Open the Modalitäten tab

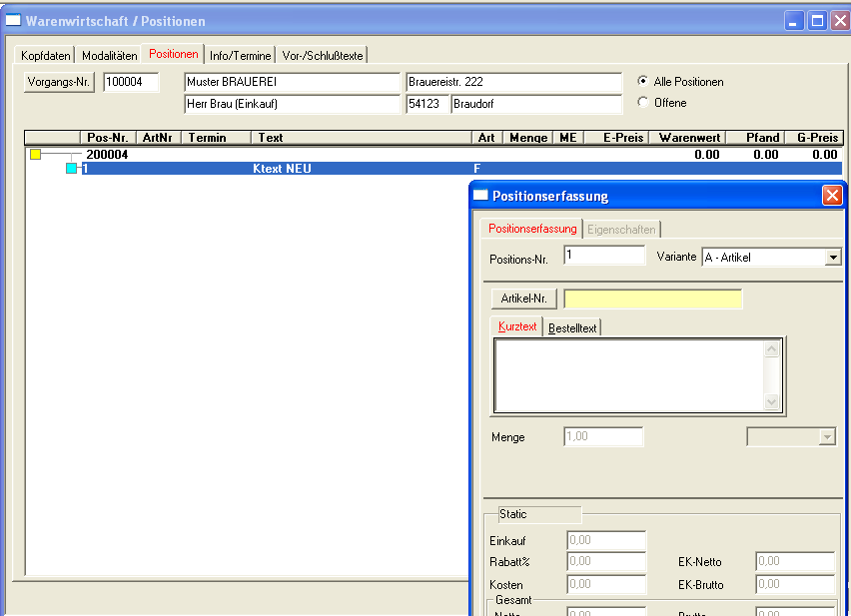110,56
